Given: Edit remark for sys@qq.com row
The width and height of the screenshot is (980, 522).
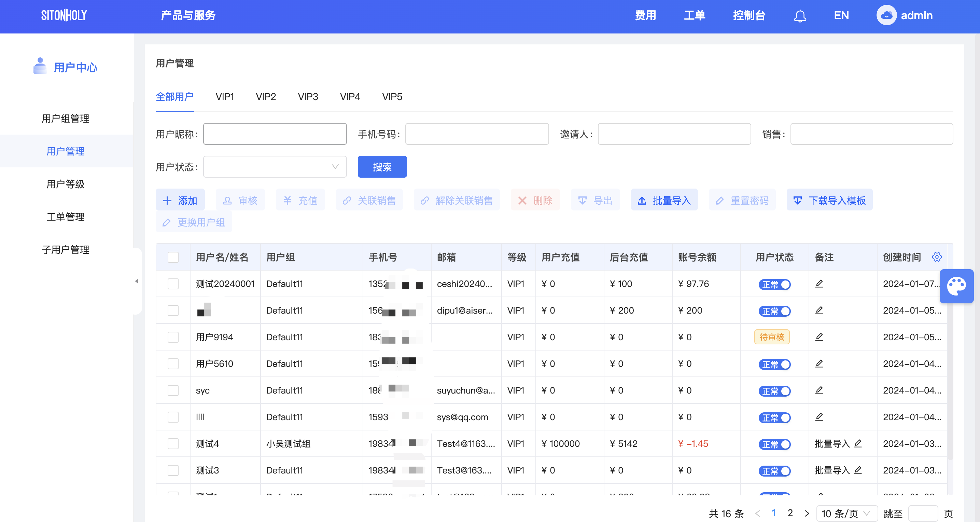Looking at the screenshot, I should click(x=819, y=417).
